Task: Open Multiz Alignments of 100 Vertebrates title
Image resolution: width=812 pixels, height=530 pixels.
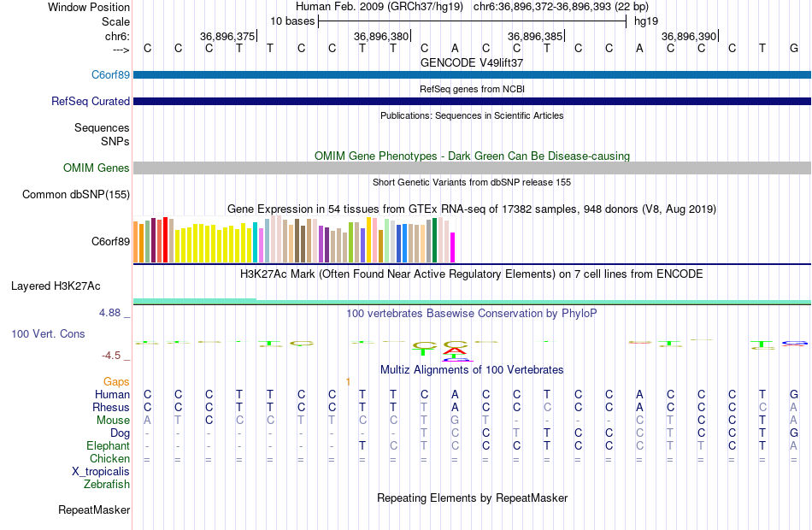Action: point(472,370)
